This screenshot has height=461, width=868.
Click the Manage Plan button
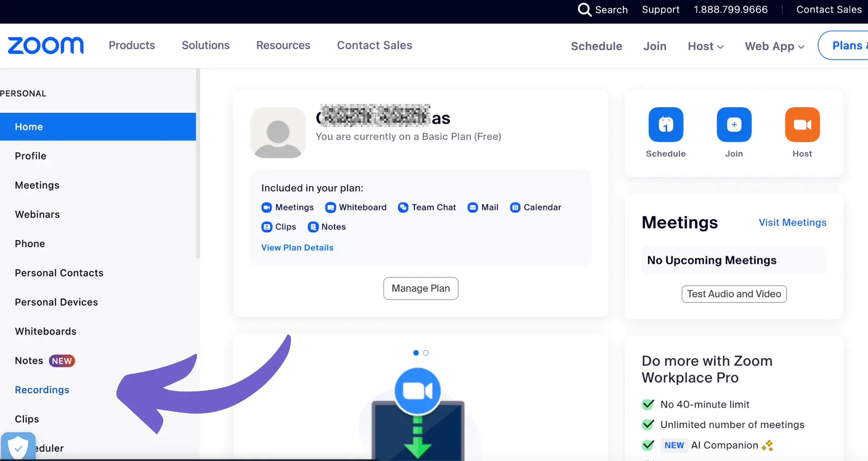tap(420, 288)
